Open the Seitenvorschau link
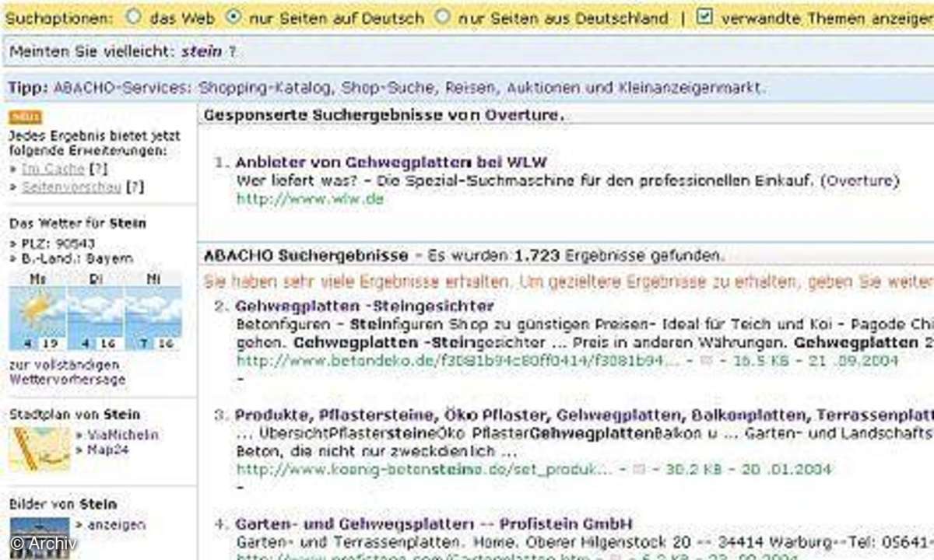This screenshot has height=560, width=934. pyautogui.click(x=71, y=187)
